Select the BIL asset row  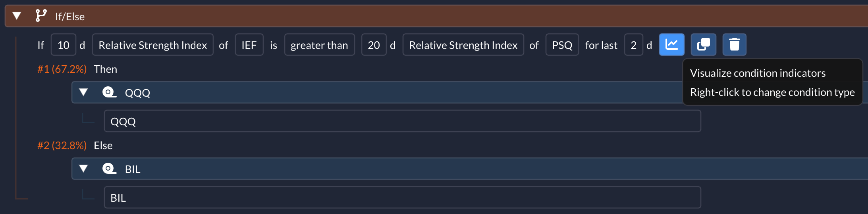tap(402, 198)
